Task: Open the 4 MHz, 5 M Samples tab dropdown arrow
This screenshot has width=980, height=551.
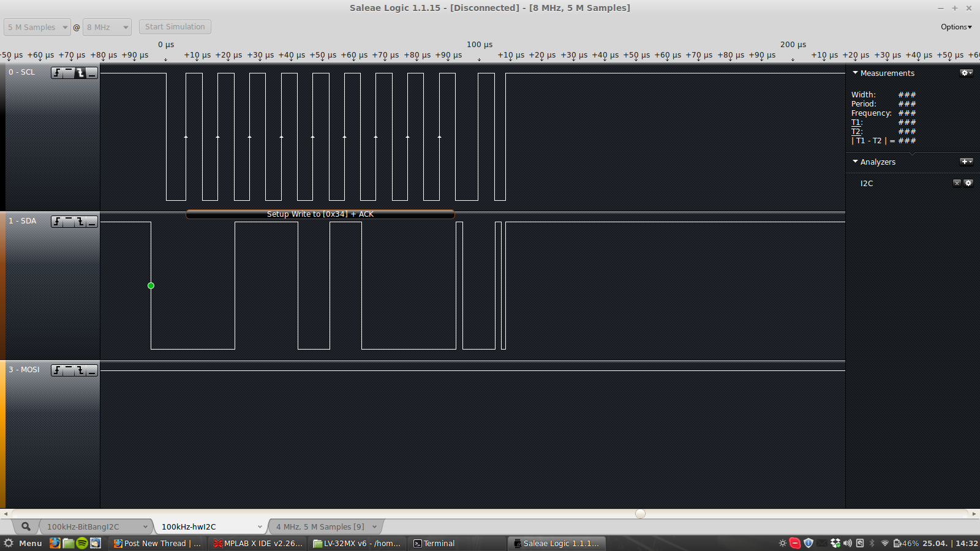Action: click(x=374, y=527)
